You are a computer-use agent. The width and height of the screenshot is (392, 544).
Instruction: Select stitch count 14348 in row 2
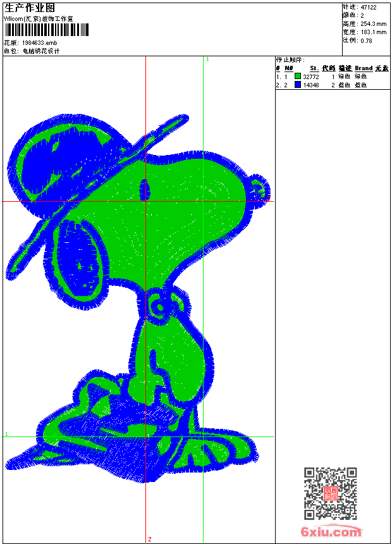click(x=311, y=85)
